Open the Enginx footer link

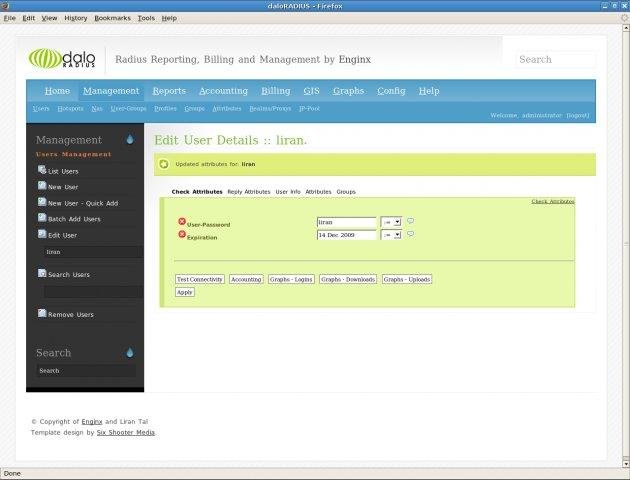pos(92,421)
